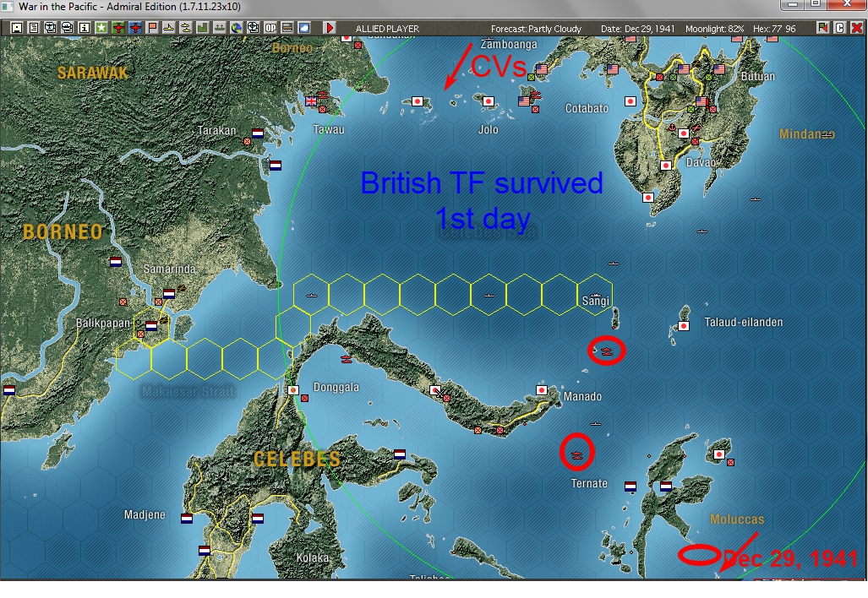Click the globe toolbar icon
868x598 pixels.
coord(237,28)
